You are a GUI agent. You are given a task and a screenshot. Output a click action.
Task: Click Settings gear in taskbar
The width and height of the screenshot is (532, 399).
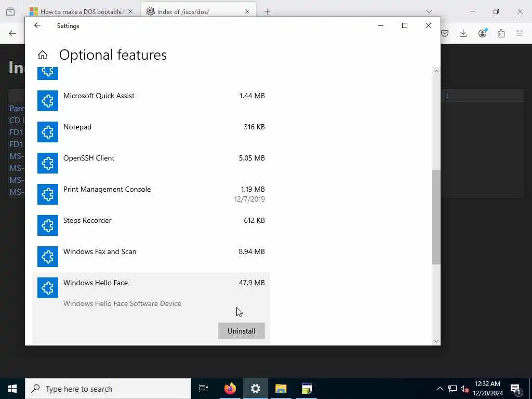point(256,389)
